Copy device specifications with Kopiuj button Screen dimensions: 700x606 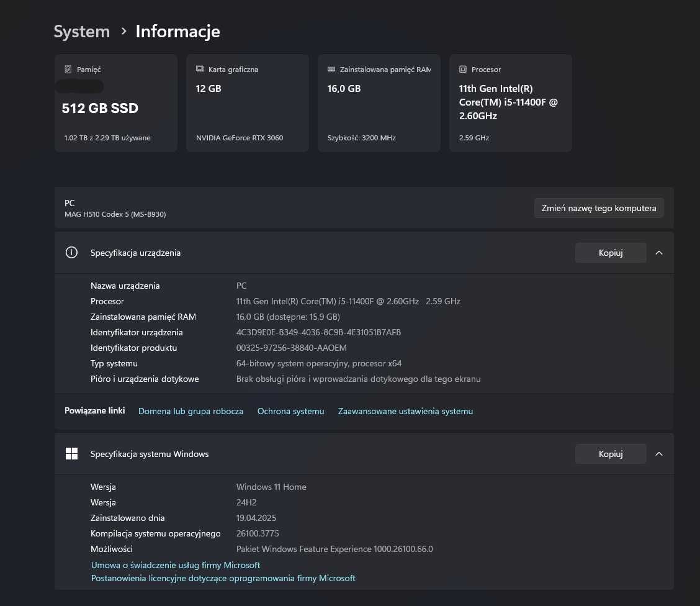pyautogui.click(x=610, y=253)
